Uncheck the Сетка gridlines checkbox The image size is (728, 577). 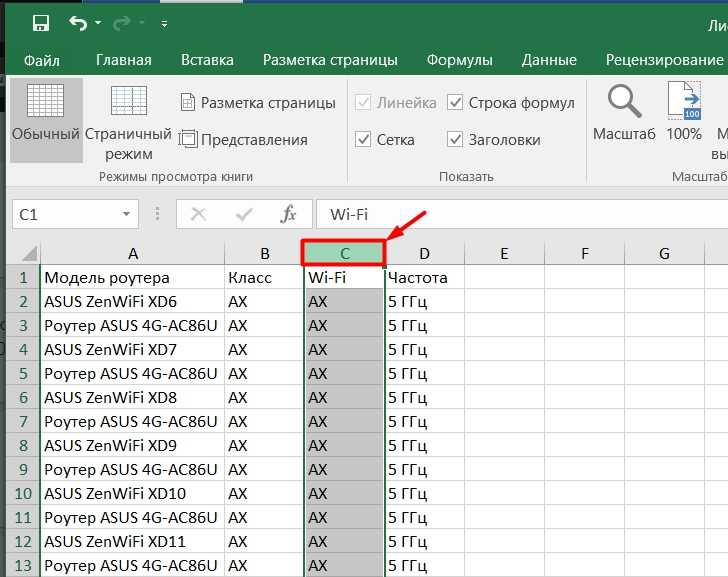pos(363,139)
